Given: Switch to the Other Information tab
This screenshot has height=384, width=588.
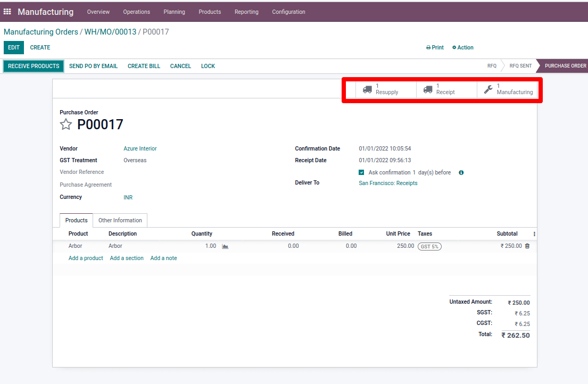Looking at the screenshot, I should pos(120,220).
